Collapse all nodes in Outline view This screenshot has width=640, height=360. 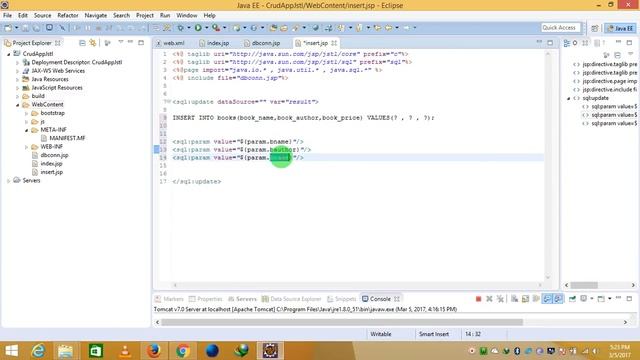point(617,55)
